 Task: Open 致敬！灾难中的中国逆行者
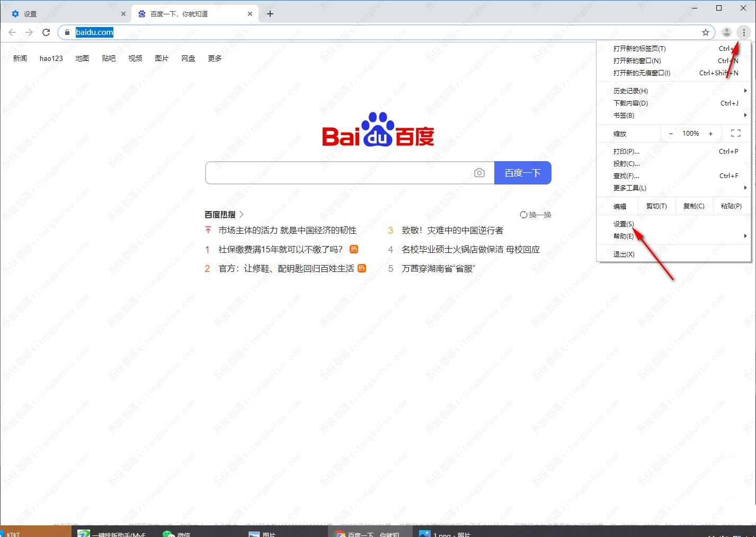click(x=452, y=230)
